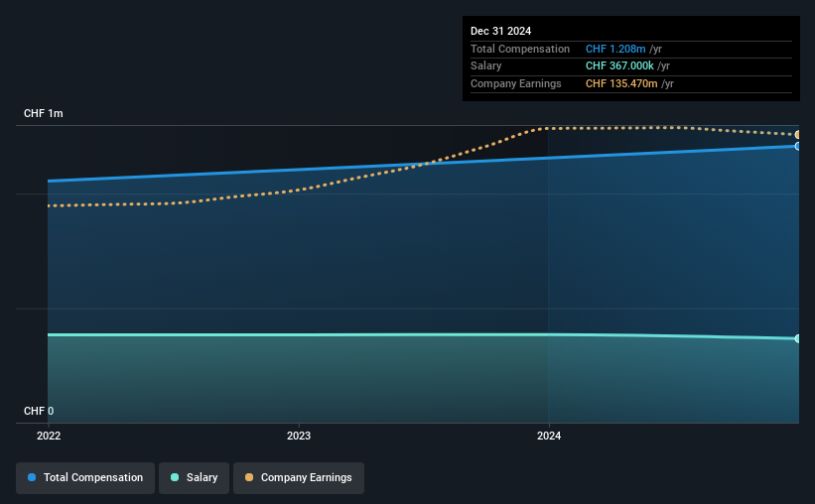Click the CHF 1m y-axis label

tap(43, 113)
